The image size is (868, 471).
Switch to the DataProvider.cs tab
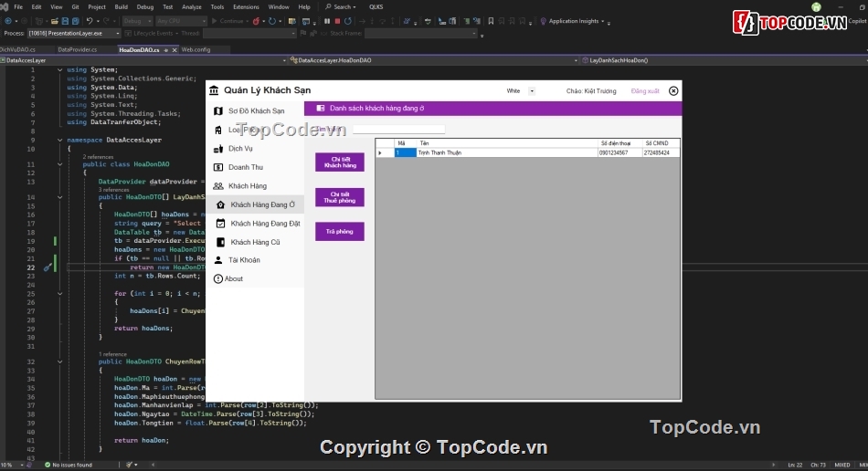[x=77, y=49]
